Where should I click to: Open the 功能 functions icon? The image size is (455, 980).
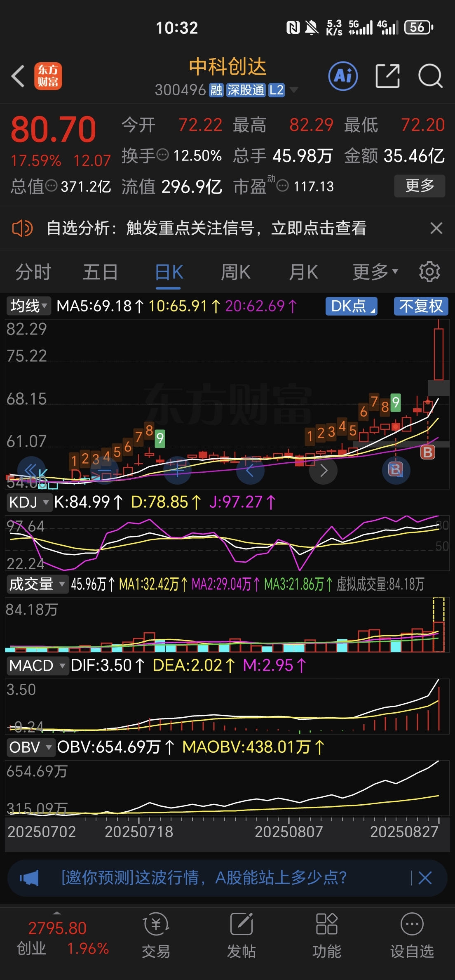click(326, 936)
